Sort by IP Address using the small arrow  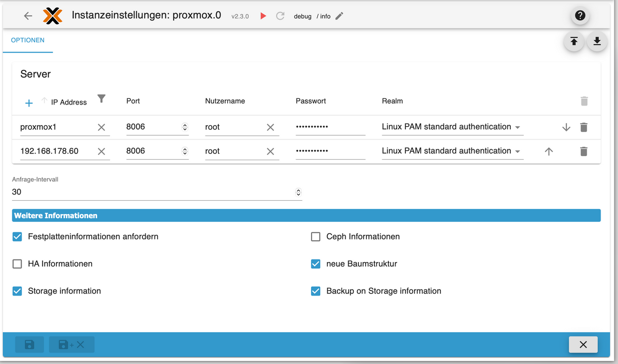pyautogui.click(x=44, y=100)
